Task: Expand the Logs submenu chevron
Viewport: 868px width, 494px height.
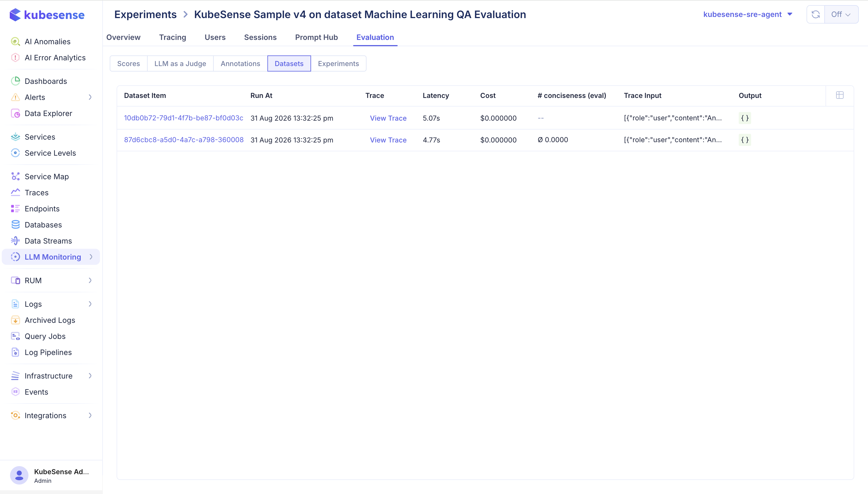Action: (x=90, y=304)
